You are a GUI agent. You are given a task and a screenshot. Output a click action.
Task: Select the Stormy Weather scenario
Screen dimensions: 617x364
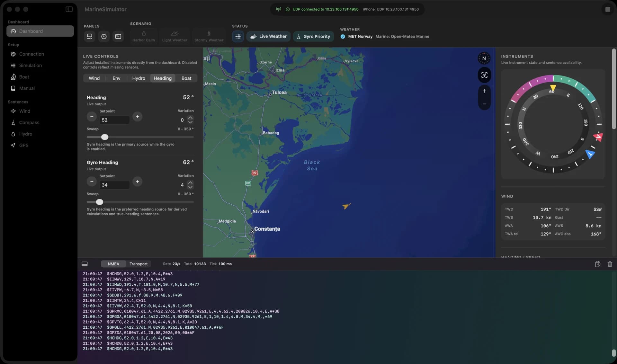click(209, 36)
